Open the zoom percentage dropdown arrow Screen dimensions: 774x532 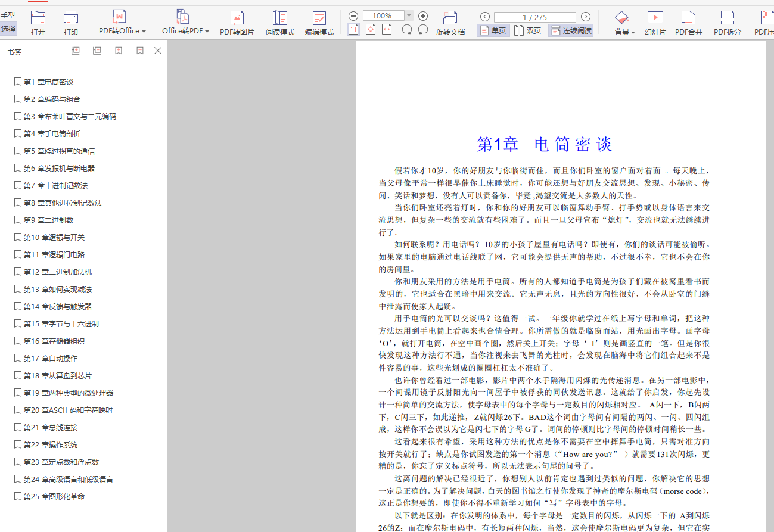click(409, 16)
